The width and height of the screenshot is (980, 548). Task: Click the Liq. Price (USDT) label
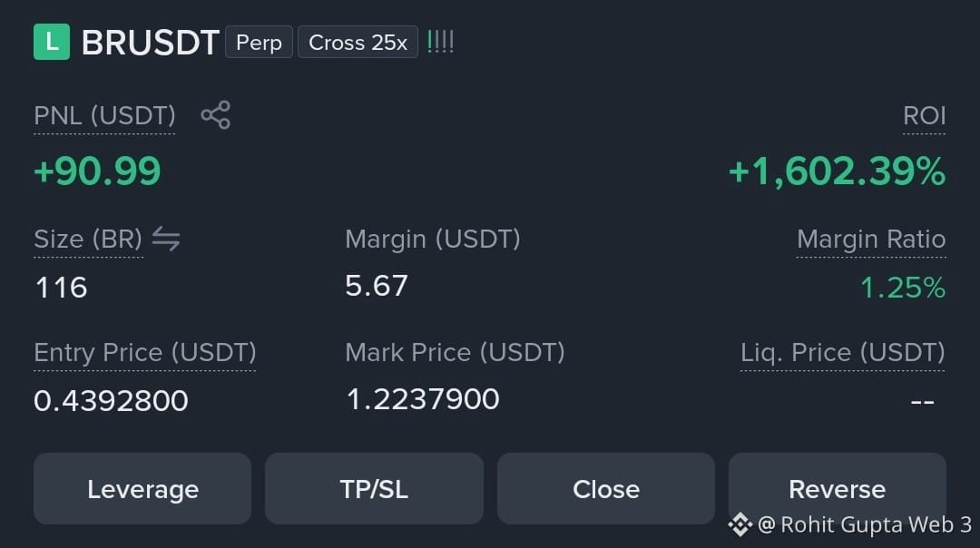tap(842, 352)
